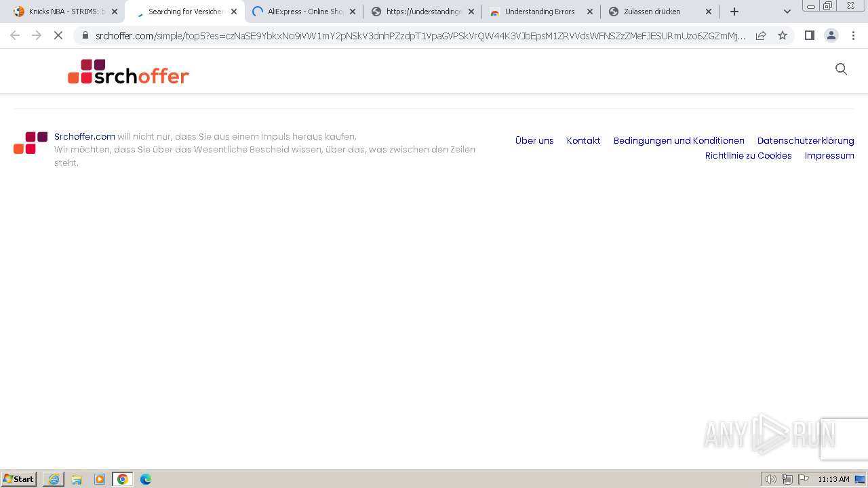Open the Über uns link

(x=534, y=141)
